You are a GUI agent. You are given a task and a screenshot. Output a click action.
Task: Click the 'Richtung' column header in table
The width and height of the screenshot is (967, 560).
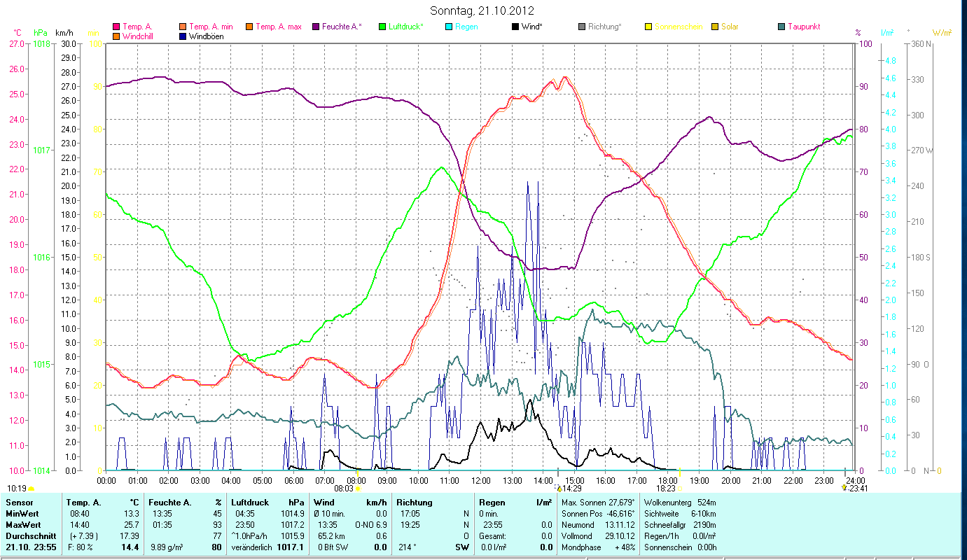click(415, 502)
